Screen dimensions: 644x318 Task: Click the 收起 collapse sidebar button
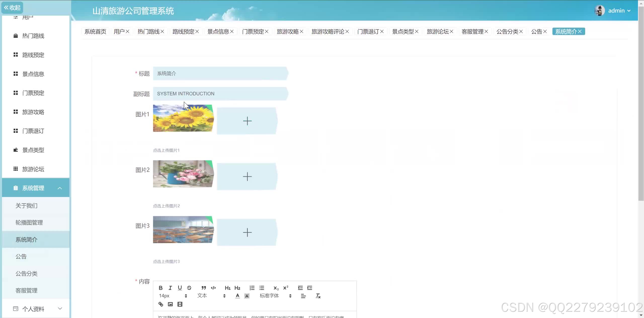(x=12, y=8)
